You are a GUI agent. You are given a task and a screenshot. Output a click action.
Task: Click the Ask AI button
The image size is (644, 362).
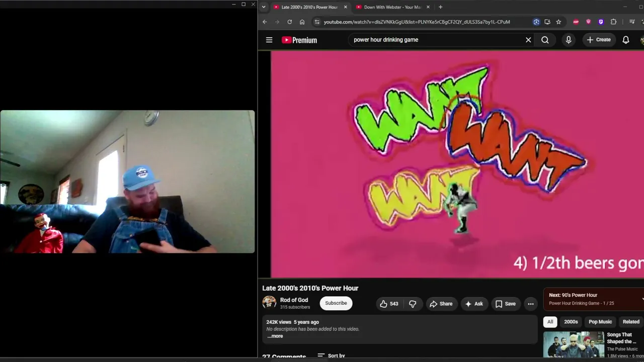474,304
